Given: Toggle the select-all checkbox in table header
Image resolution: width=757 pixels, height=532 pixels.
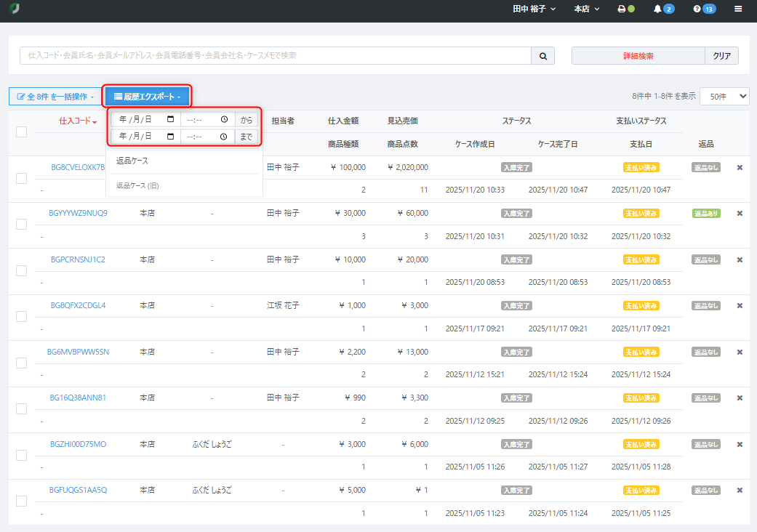Looking at the screenshot, I should click(x=22, y=132).
